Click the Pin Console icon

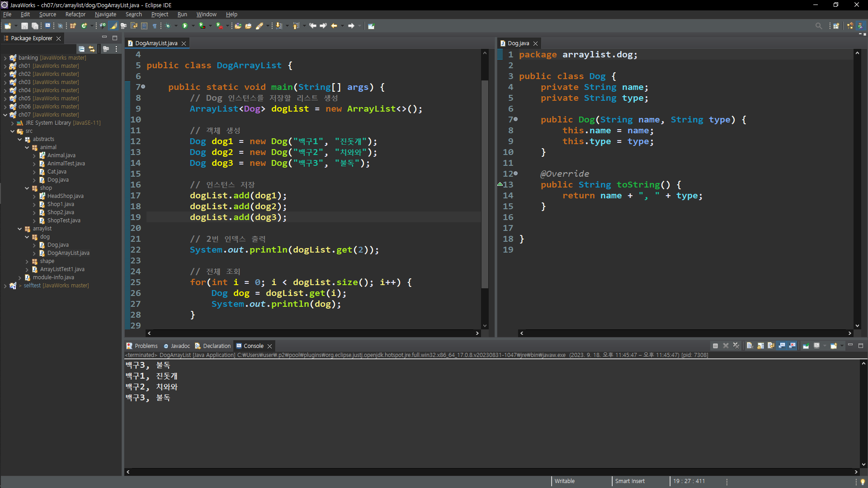(x=806, y=346)
